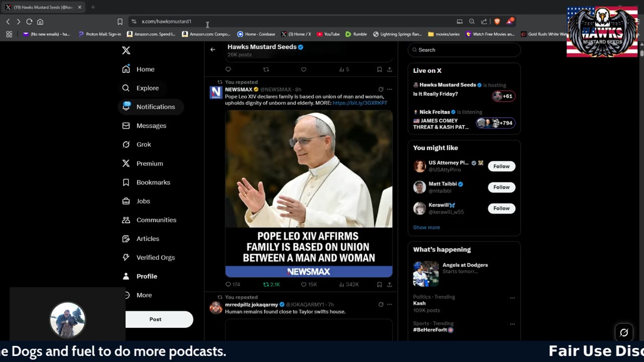Open the mrredpillz jokaqarmy post menu
Image resolution: width=644 pixels, height=362 pixels.
[389, 305]
